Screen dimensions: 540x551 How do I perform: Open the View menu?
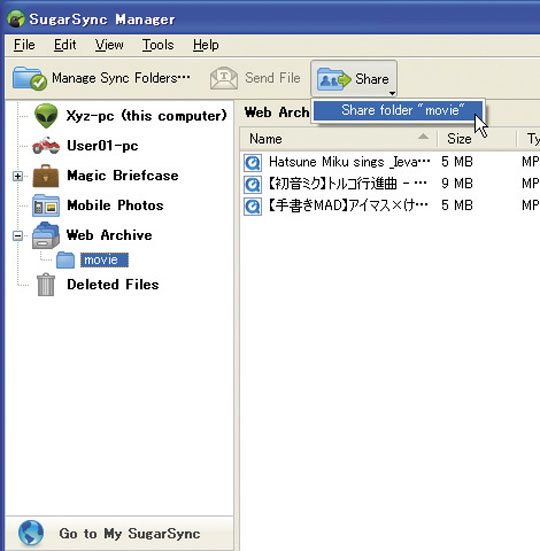point(109,45)
